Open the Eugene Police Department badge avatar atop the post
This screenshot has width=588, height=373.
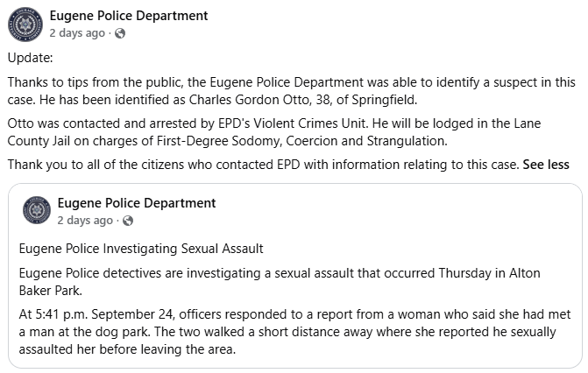tap(25, 25)
